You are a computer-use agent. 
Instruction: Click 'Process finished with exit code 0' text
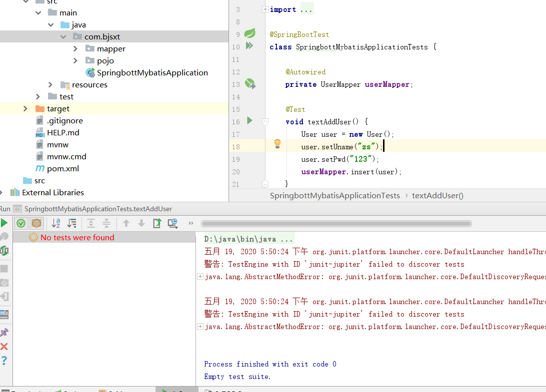click(270, 364)
